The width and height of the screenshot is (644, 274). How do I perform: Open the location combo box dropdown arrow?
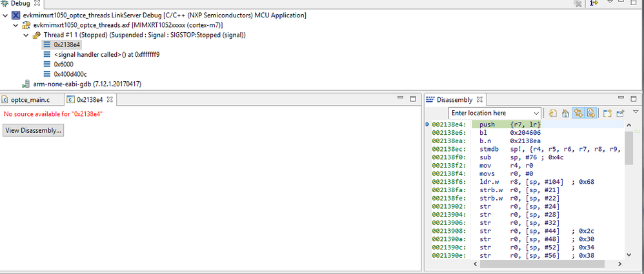point(536,113)
